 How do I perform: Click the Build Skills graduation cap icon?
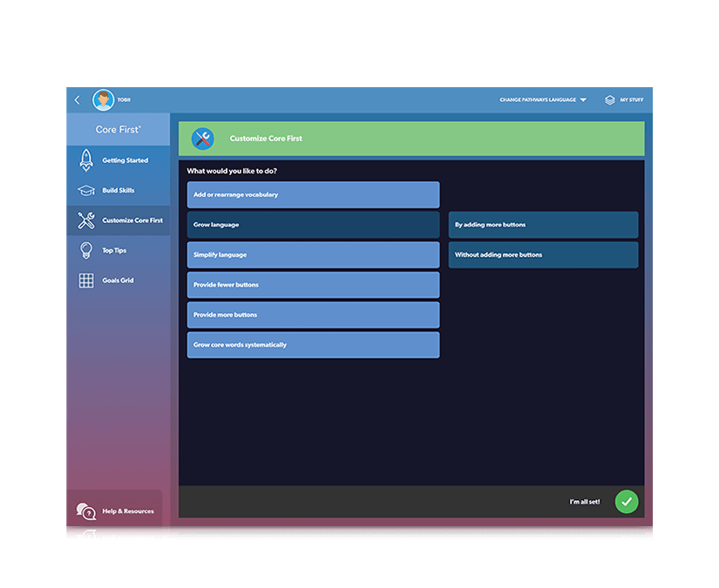[85, 190]
